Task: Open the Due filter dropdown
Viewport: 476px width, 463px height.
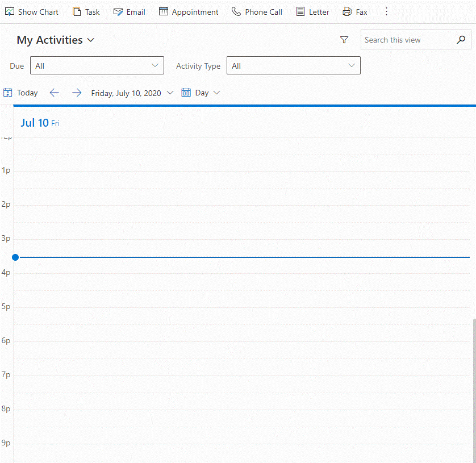Action: (x=97, y=66)
